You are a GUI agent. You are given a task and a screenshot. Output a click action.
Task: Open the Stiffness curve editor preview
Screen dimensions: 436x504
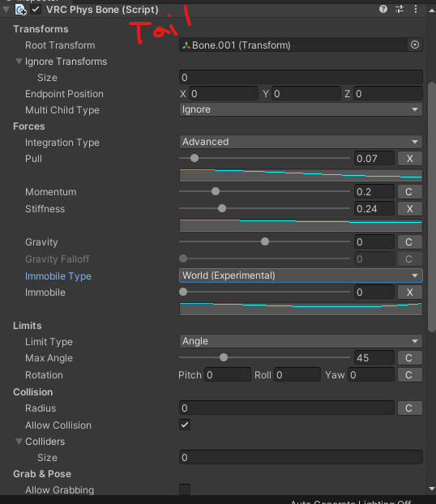coord(301,225)
